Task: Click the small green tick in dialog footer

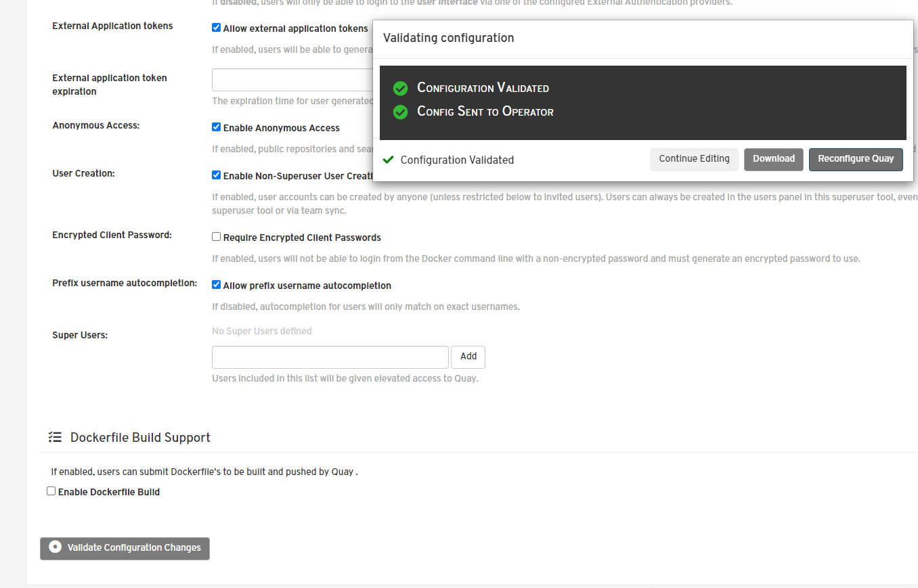Action: [388, 160]
